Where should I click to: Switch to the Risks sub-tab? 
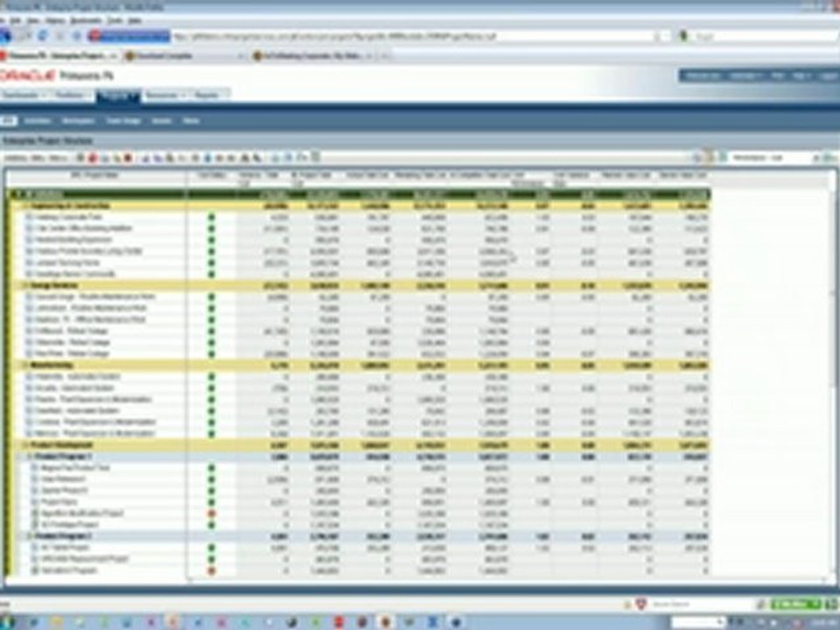click(192, 121)
